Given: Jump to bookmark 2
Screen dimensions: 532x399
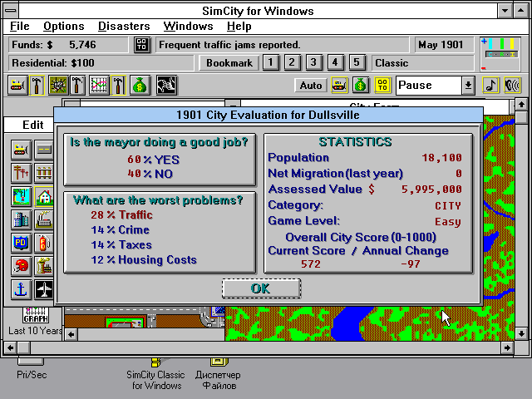Looking at the screenshot, I should pyautogui.click(x=292, y=63).
